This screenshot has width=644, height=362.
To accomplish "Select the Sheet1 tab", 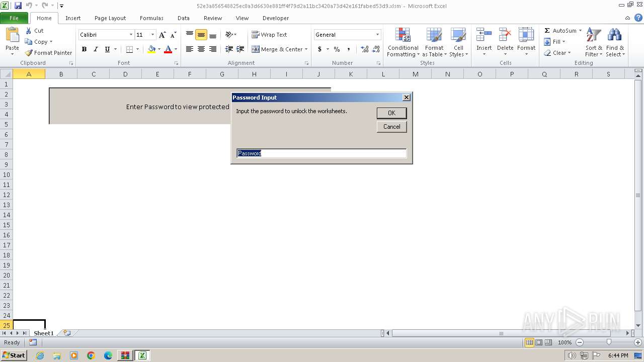I will click(x=43, y=333).
